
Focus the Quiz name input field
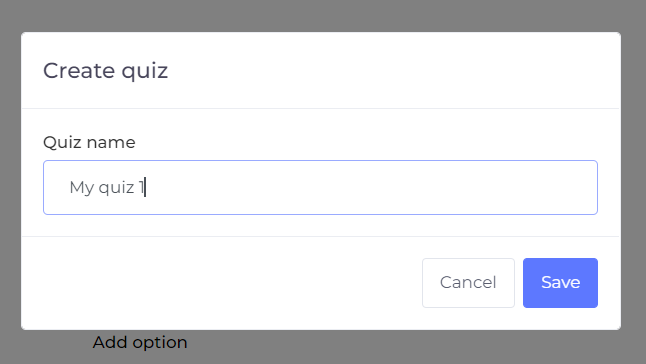tap(321, 187)
